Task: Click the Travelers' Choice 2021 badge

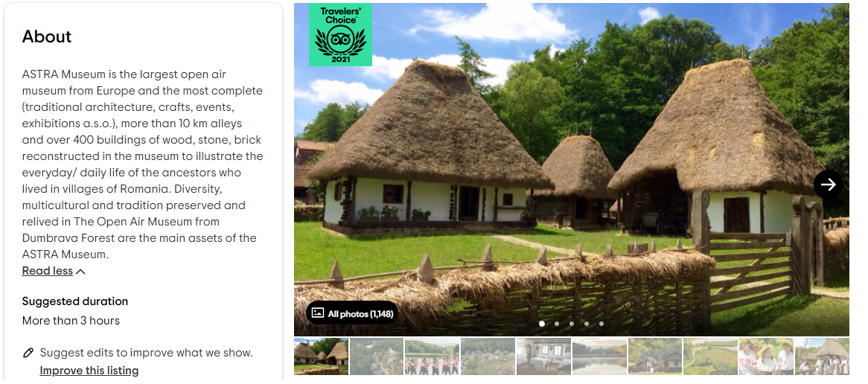Action: 340,34
